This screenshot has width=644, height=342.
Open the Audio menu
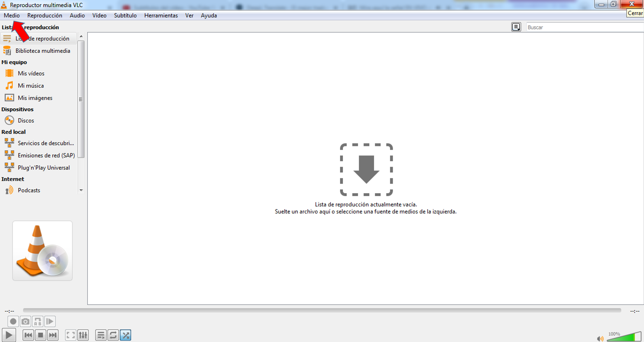tap(77, 15)
